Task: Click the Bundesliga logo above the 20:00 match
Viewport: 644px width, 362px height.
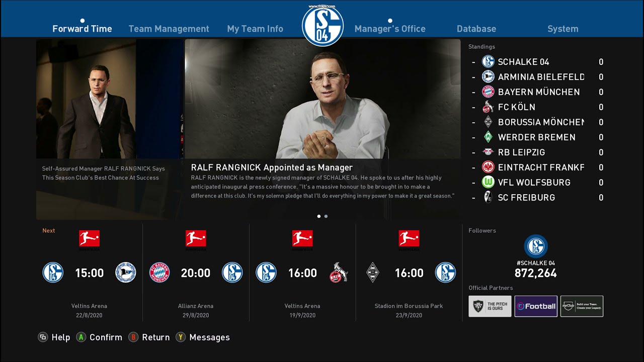Action: [x=196, y=240]
